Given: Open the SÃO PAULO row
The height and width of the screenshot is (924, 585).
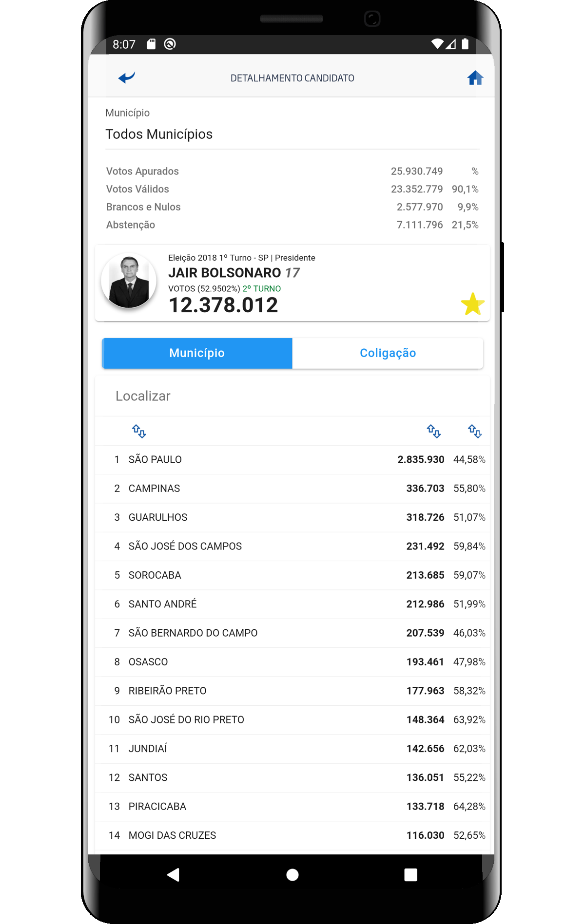Looking at the screenshot, I should 292,459.
